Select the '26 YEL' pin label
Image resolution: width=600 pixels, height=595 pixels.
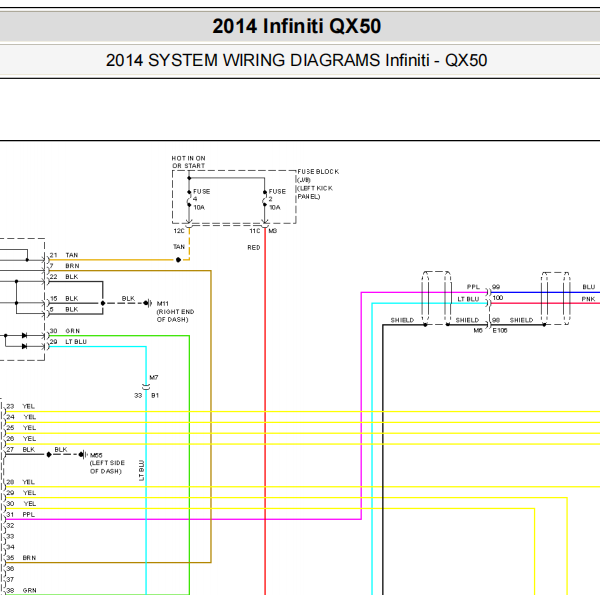coord(21,439)
